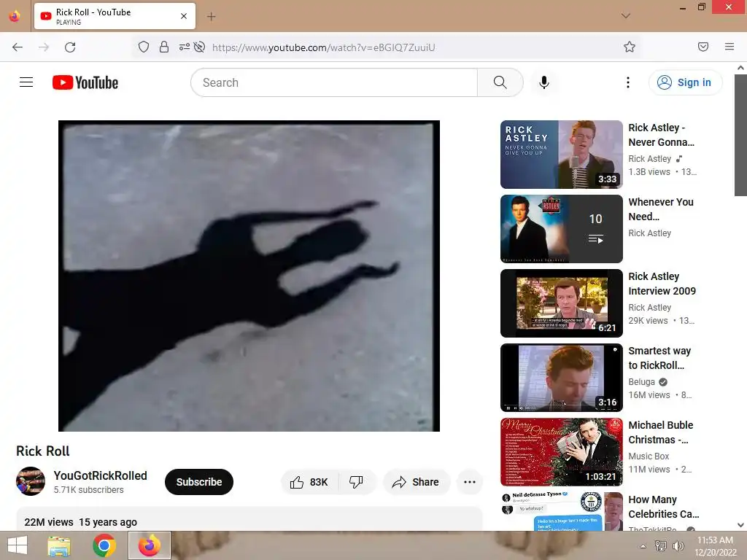Viewport: 747px width, 560px height.
Task: Expand the list all tabs dropdown
Action: 625,16
